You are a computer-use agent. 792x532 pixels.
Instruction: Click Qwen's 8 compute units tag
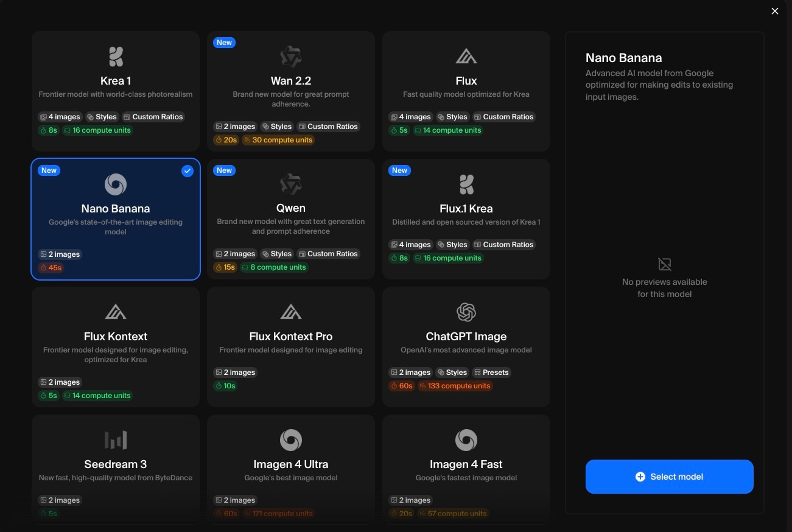pyautogui.click(x=274, y=267)
